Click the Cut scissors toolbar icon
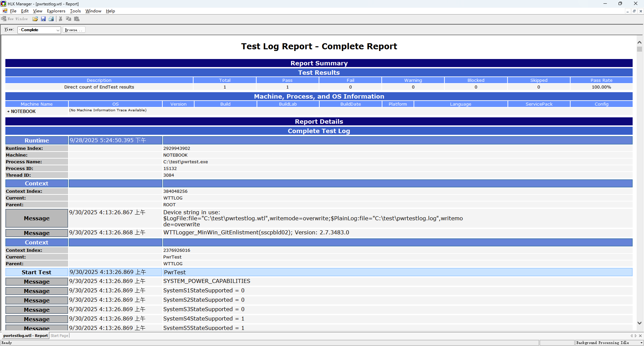Image resolution: width=644 pixels, height=346 pixels. [x=61, y=19]
